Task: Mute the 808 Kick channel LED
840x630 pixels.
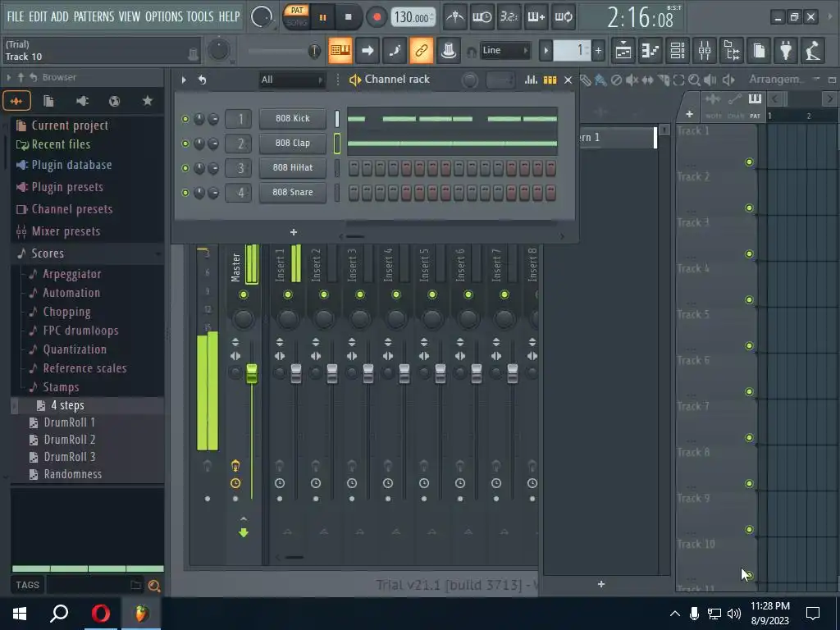Action: coord(185,119)
